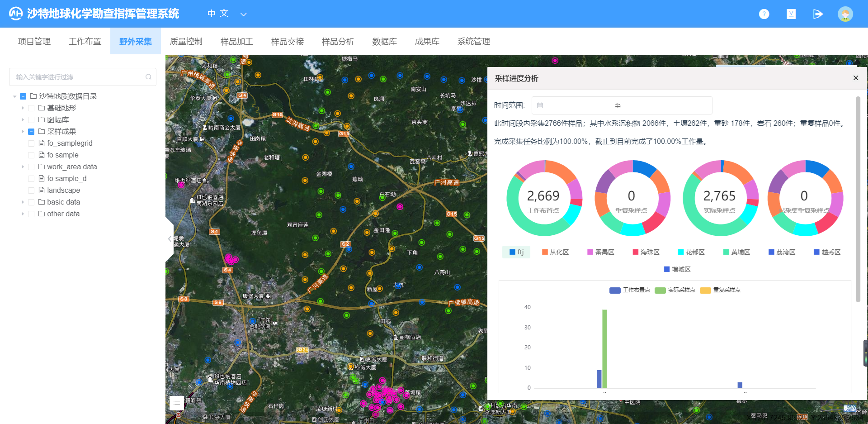Toggle the 工作布置点 bar chart legend
This screenshot has width=868, height=424.
629,290
